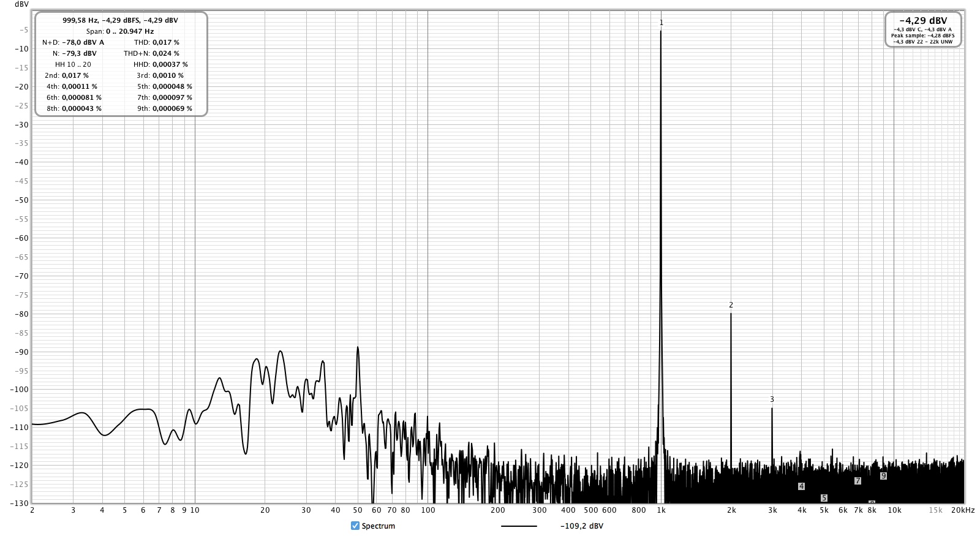This screenshot has height=536, width=980.
Task: Click the N: -79,3 dBV noise value
Action: [79, 53]
